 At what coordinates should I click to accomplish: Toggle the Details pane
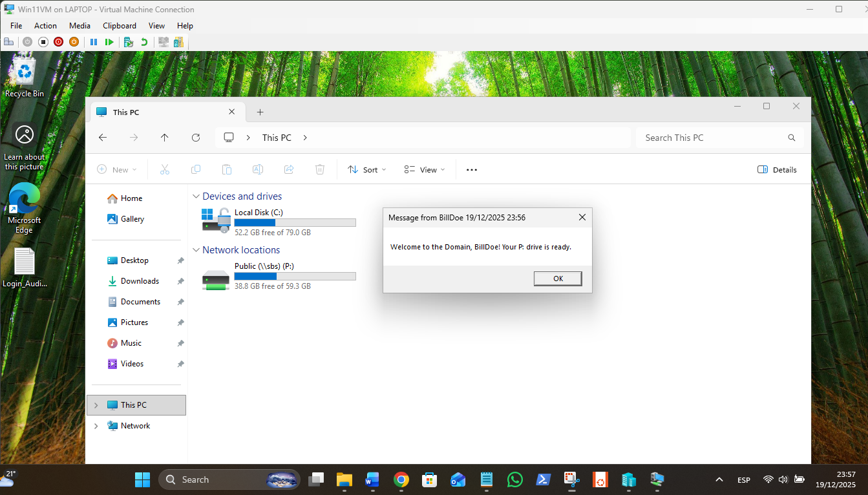tap(777, 170)
